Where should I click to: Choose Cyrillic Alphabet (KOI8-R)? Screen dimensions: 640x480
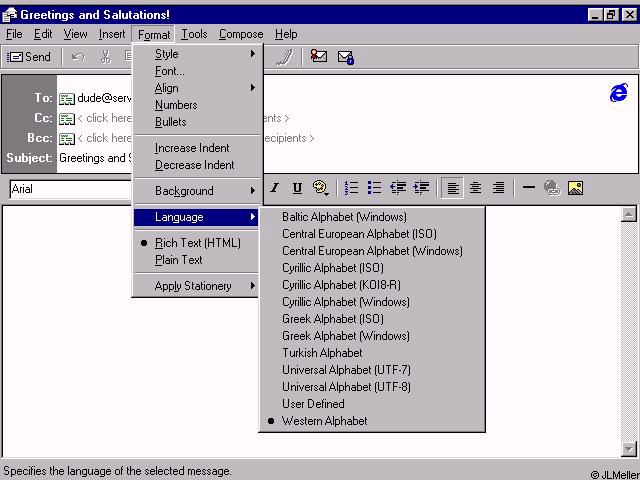click(x=372, y=285)
